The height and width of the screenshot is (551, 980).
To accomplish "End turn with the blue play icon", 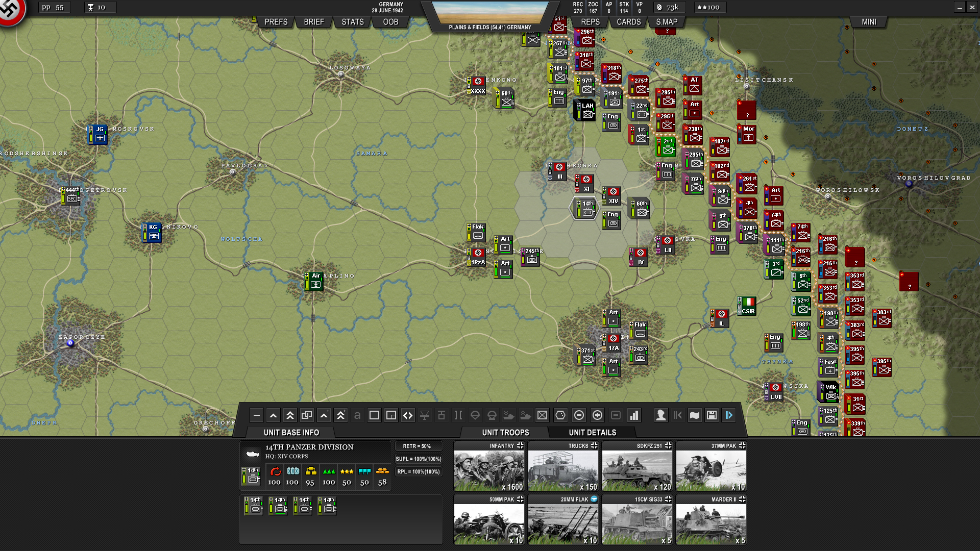I will (729, 415).
